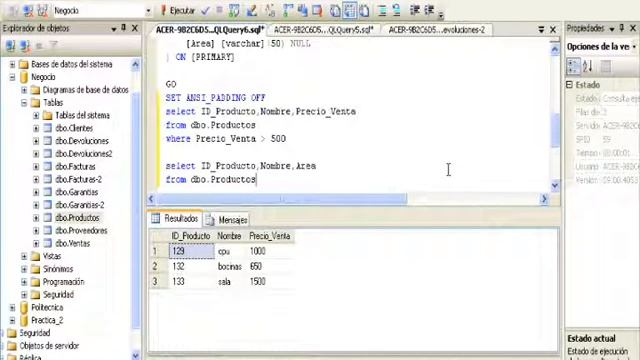Click the Object Explorer connect icon

pos(11,45)
